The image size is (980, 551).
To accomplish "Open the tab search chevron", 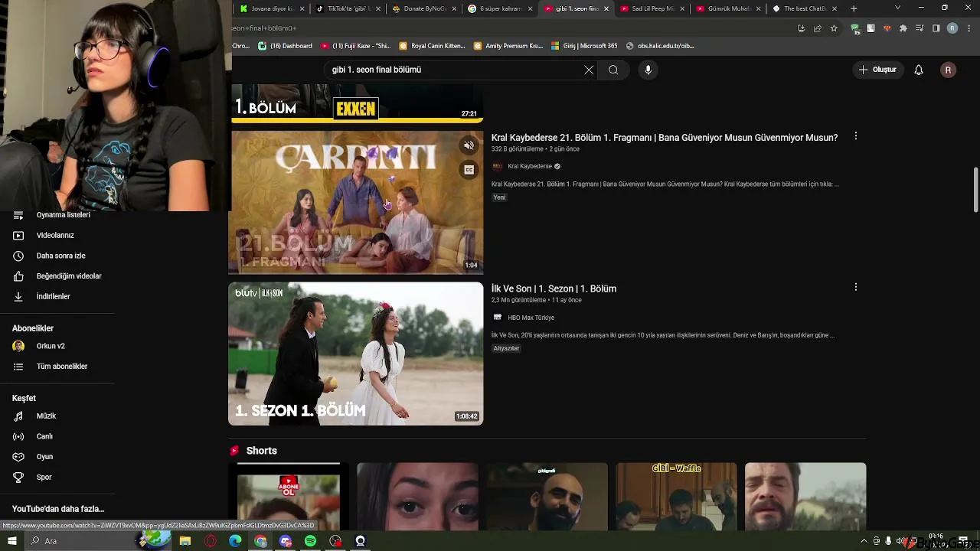I will pos(897,8).
